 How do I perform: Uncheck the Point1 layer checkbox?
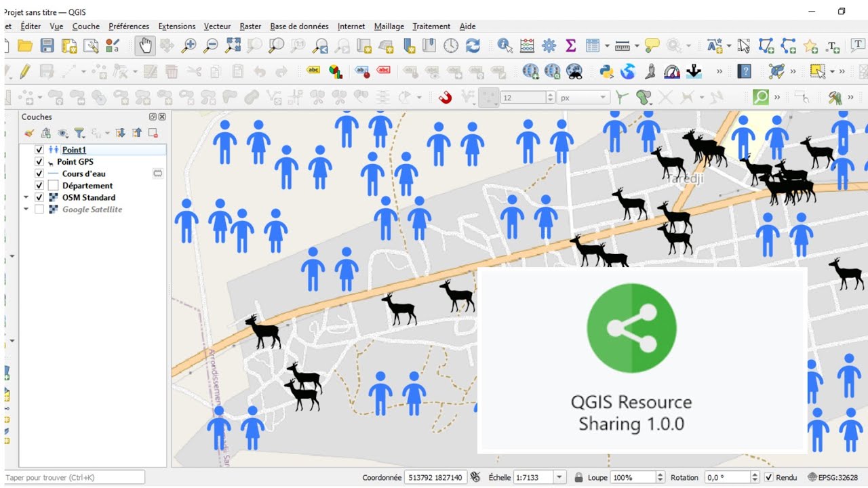tap(39, 150)
